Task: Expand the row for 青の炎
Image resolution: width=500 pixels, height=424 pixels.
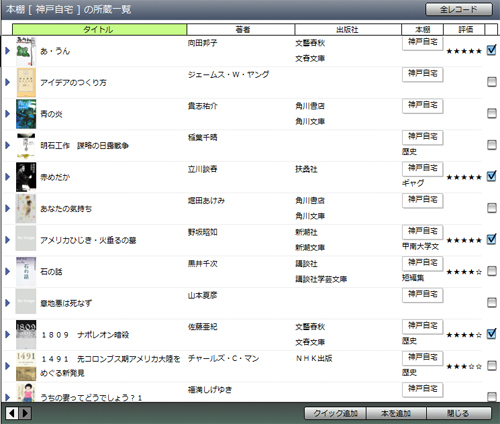Action: pyautogui.click(x=8, y=114)
